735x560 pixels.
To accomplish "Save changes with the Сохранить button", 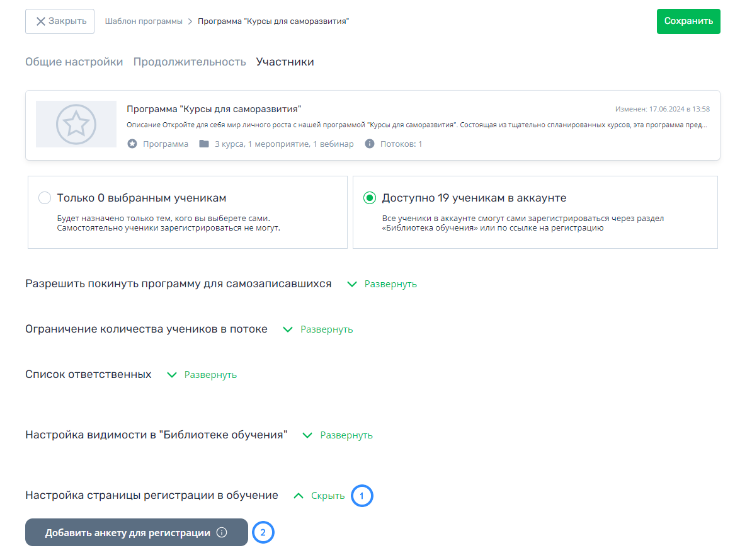I will (688, 21).
